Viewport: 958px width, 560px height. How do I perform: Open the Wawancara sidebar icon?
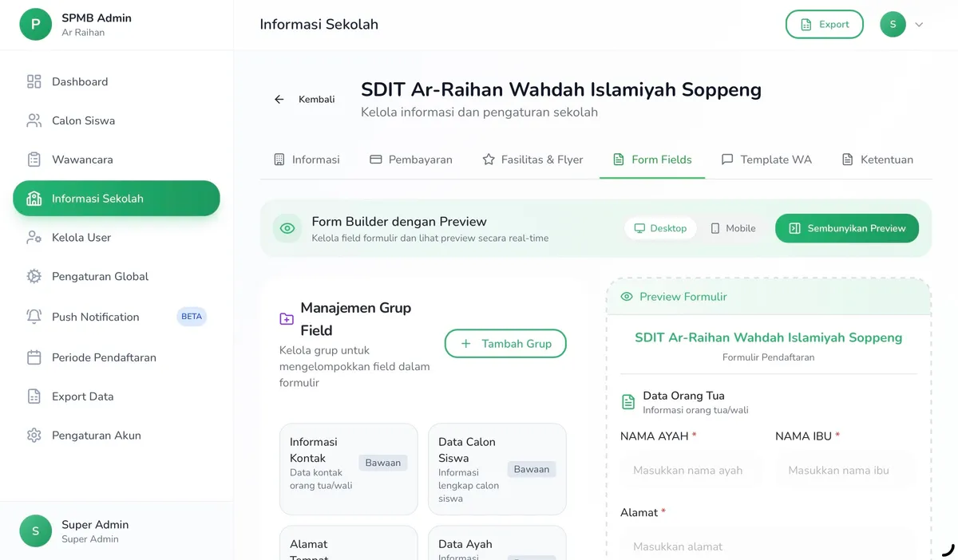33,160
